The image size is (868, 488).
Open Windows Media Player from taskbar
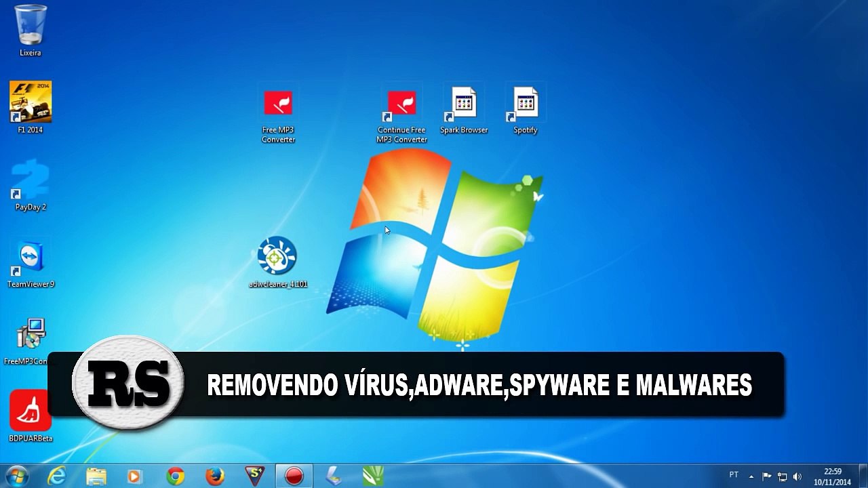(x=135, y=476)
